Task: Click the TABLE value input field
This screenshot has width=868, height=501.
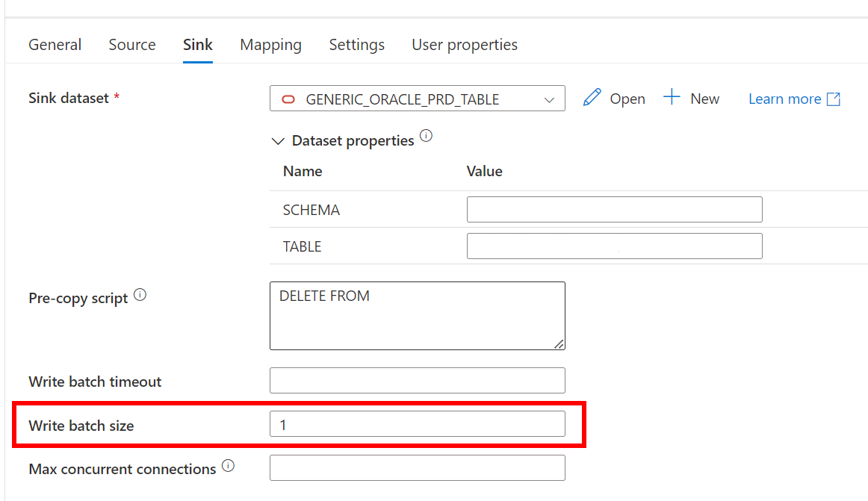Action: [615, 246]
